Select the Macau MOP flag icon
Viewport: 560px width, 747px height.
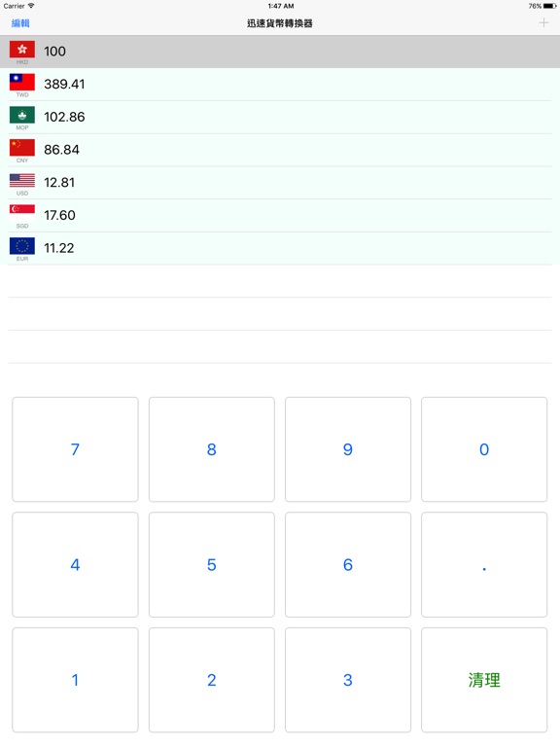pos(22,115)
